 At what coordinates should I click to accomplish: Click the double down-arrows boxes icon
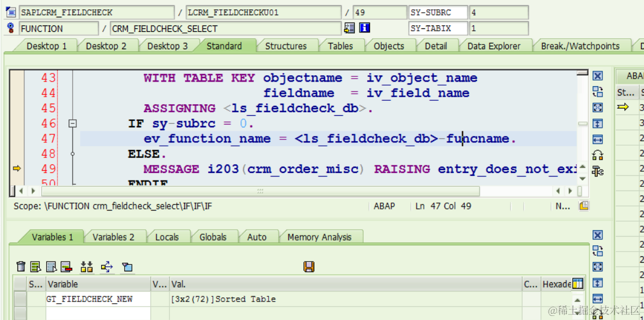click(x=87, y=267)
